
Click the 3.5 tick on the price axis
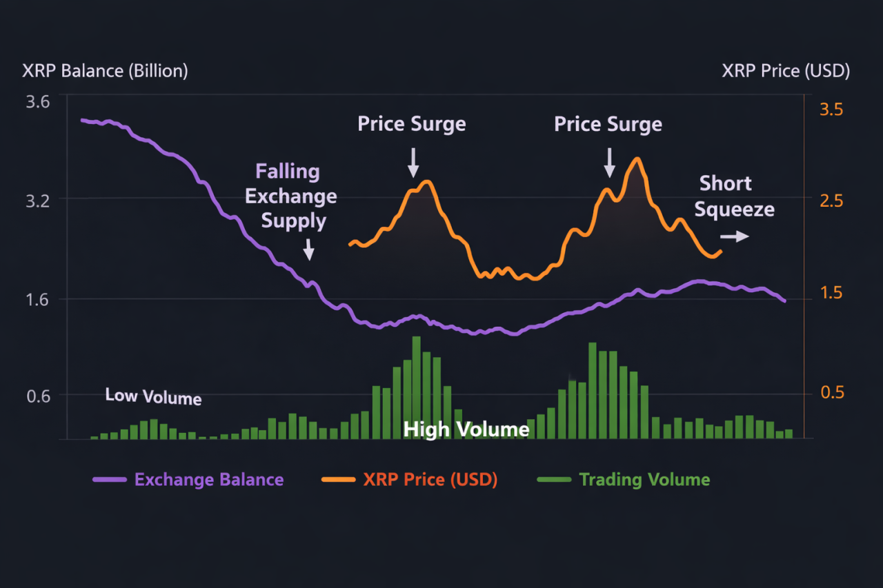coord(831,110)
